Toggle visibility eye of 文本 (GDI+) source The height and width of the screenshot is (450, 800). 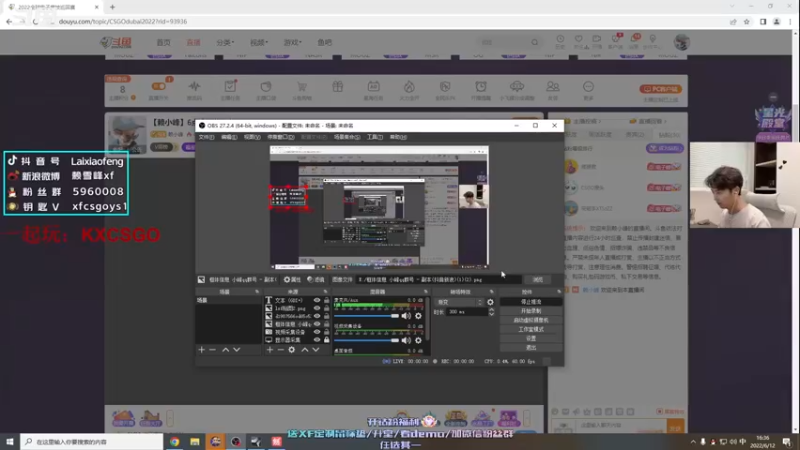(317, 301)
